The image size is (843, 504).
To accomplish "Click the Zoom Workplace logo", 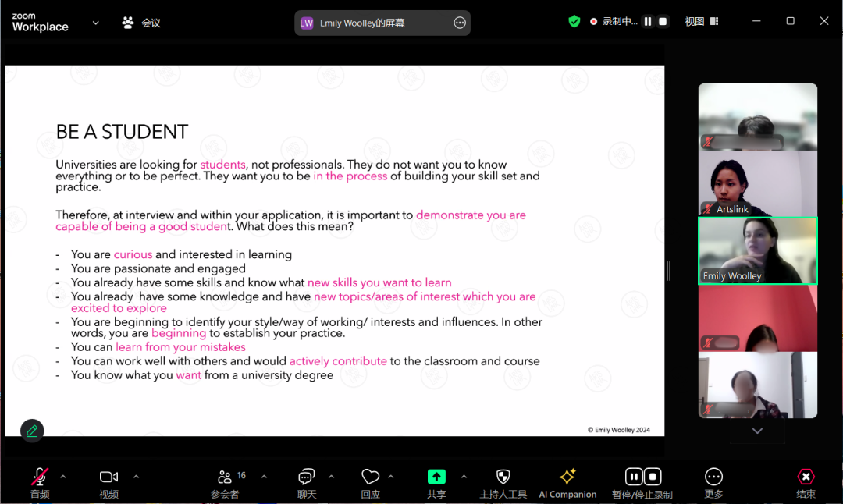I will coord(41,23).
